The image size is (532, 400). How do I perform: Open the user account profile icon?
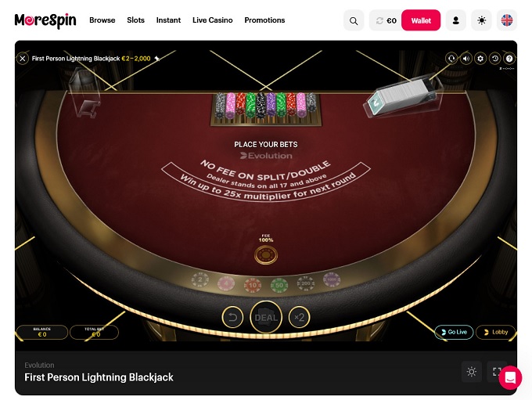point(455,20)
